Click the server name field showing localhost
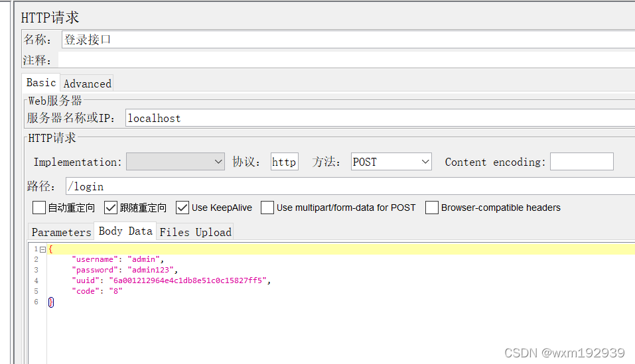 [380, 118]
